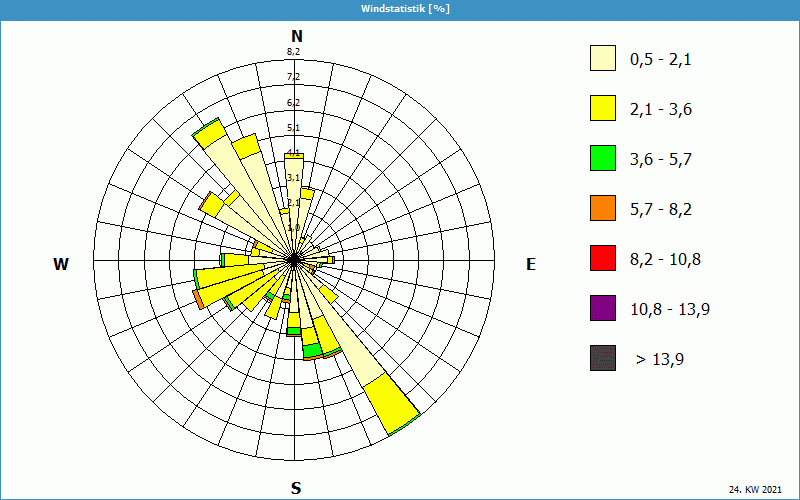800x500 pixels.
Task: Click the legend label > 13,9
Action: [x=660, y=360]
